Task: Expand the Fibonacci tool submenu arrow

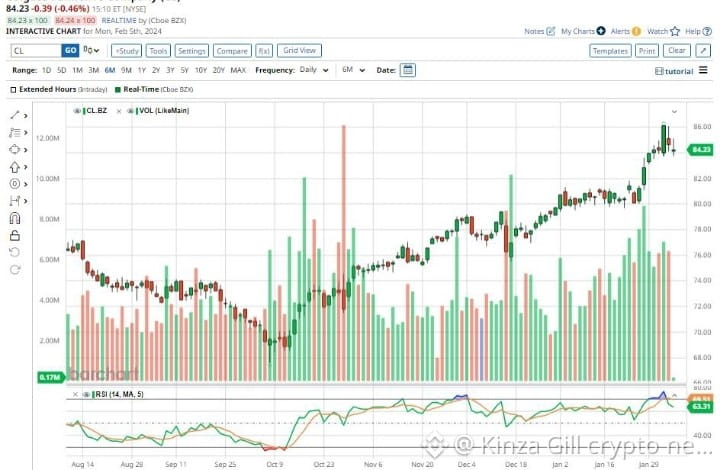Action: tap(26, 133)
